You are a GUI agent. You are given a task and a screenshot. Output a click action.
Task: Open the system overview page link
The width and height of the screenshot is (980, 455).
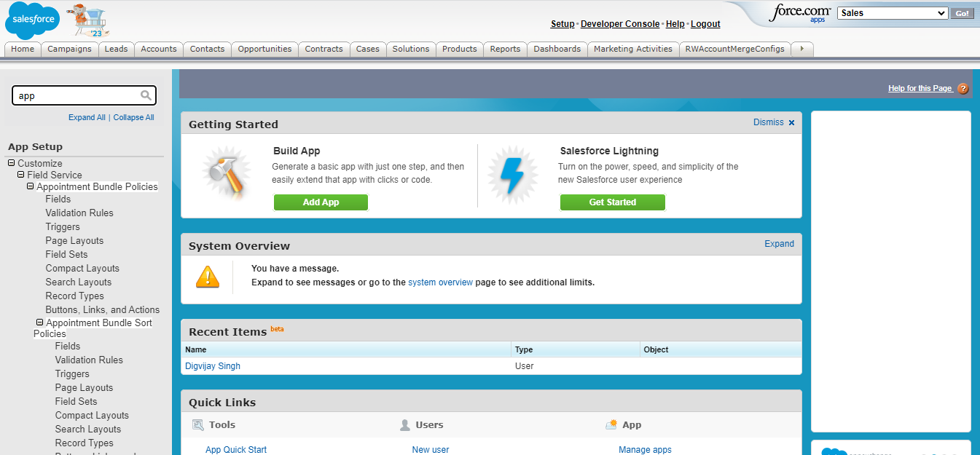click(x=440, y=282)
